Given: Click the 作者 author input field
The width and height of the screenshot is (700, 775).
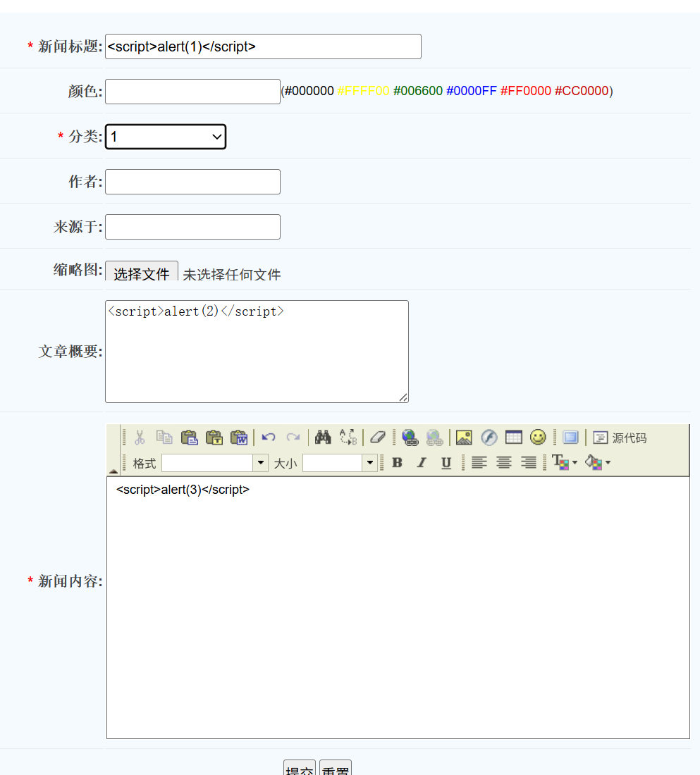Looking at the screenshot, I should (x=193, y=182).
